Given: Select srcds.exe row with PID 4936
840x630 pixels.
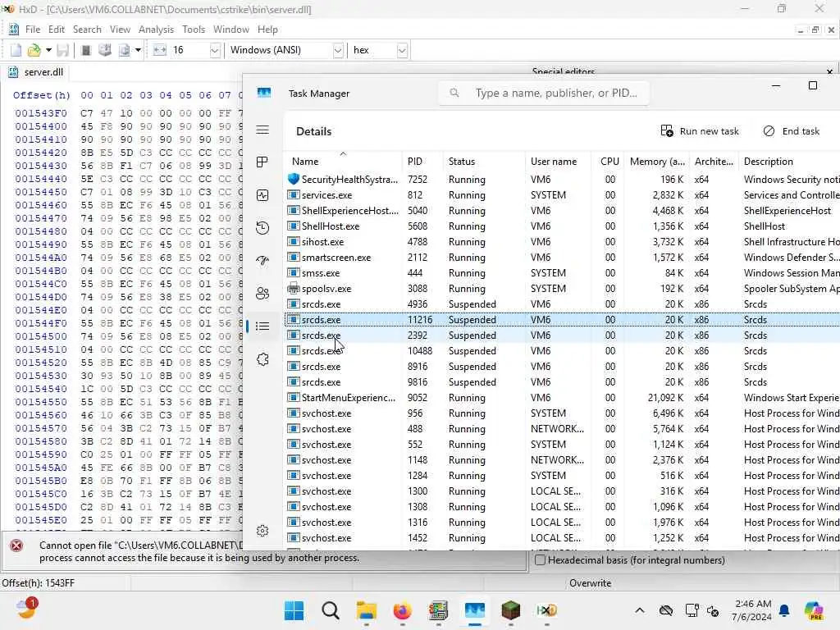Looking at the screenshot, I should point(562,304).
